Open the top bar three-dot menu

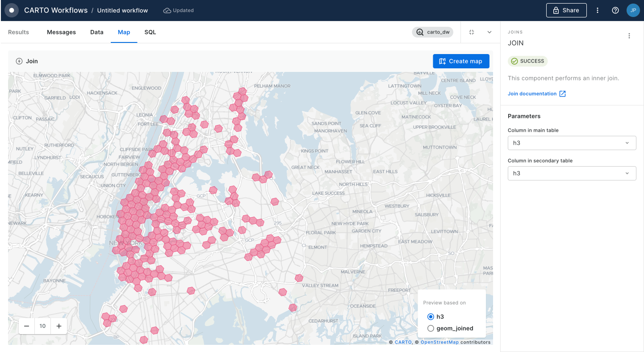tap(598, 10)
